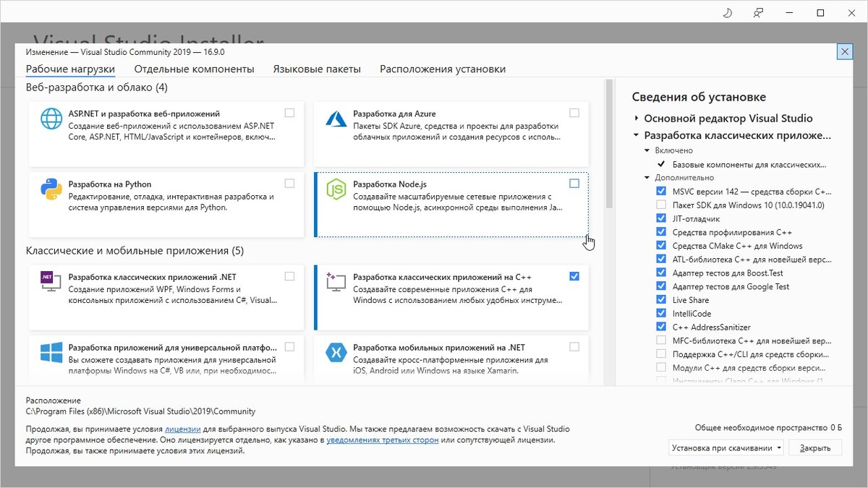Check the .NET desktop development workload
This screenshot has height=488, width=868.
pyautogui.click(x=289, y=276)
